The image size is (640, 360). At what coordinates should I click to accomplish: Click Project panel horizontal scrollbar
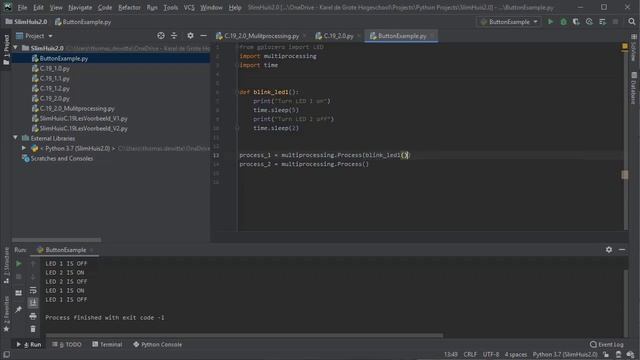(x=56, y=240)
